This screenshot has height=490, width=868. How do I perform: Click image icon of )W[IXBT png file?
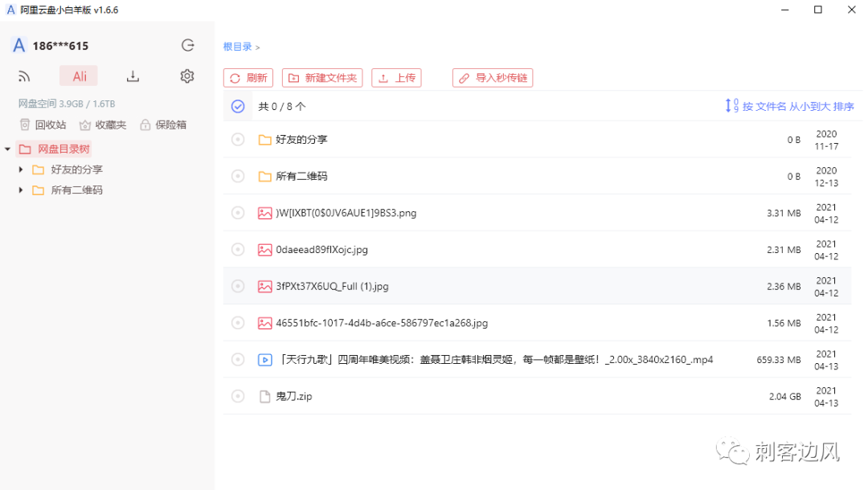(x=264, y=213)
